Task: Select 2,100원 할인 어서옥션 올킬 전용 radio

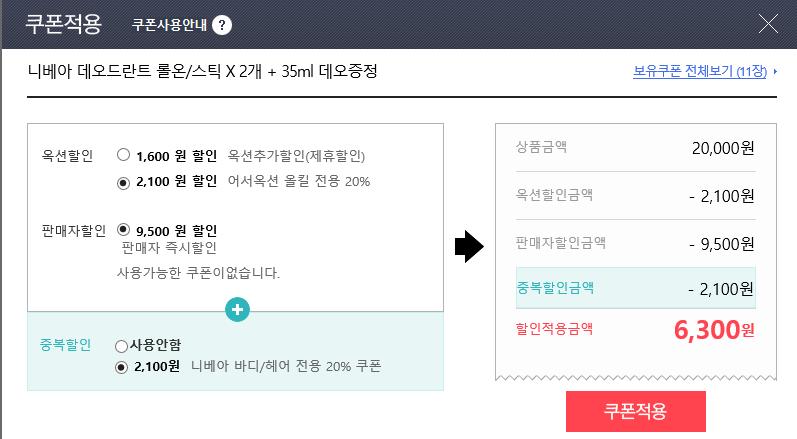Action: pyautogui.click(x=123, y=182)
